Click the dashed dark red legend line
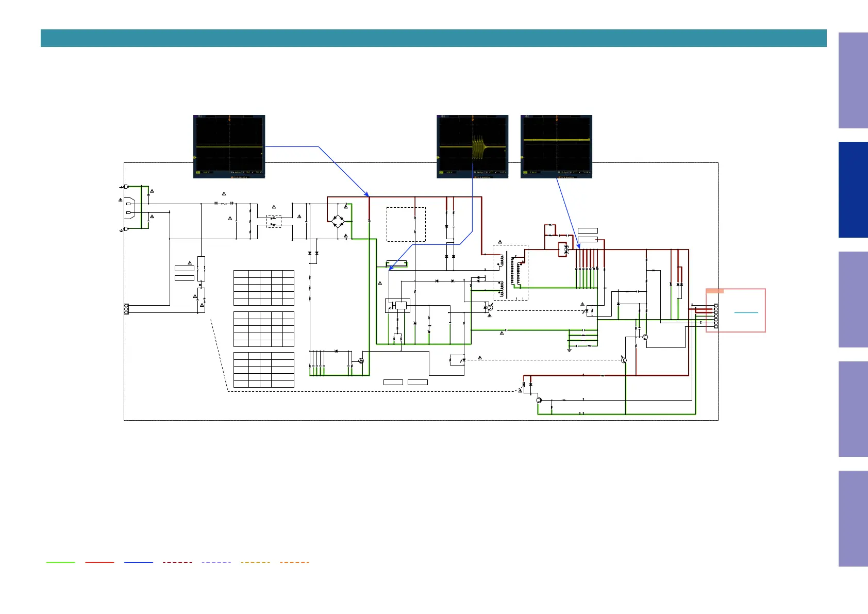Screen dimensions: 868x614 pyautogui.click(x=177, y=562)
